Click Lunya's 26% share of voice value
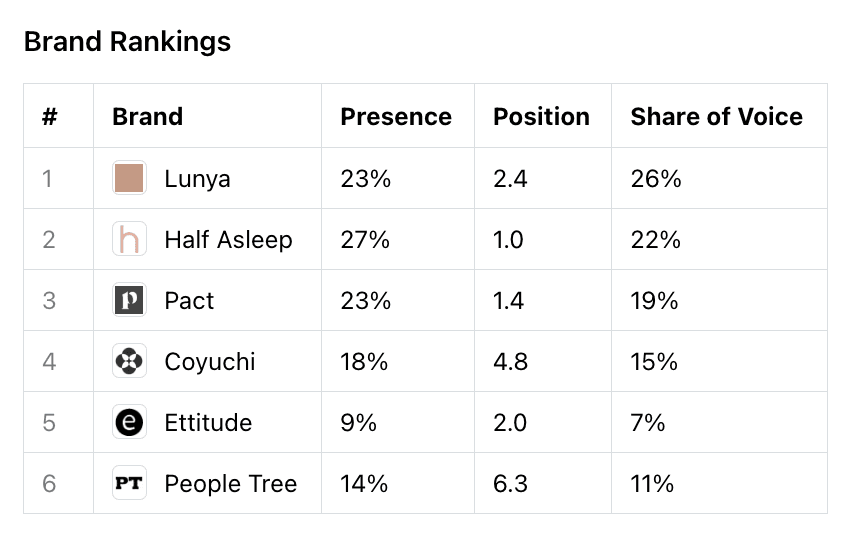This screenshot has height=543, width=846. coord(656,179)
